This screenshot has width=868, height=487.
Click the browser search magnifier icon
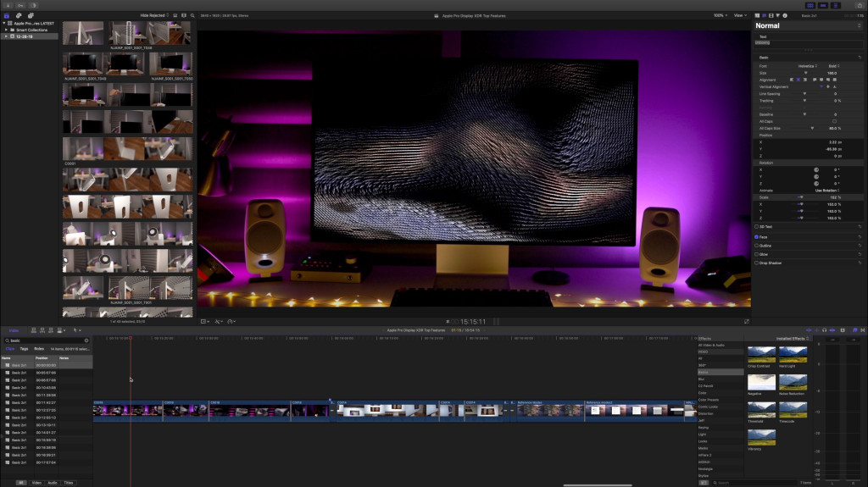[192, 15]
